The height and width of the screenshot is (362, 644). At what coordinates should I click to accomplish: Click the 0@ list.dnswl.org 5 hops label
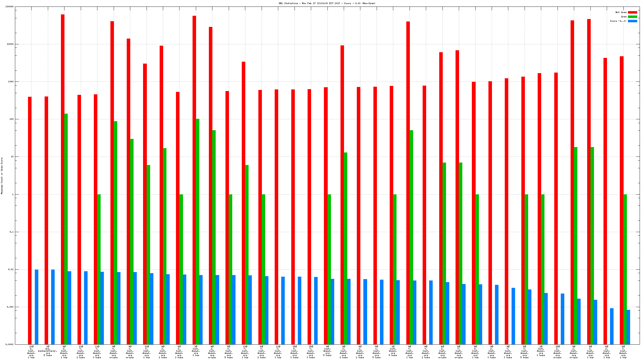pos(327,351)
